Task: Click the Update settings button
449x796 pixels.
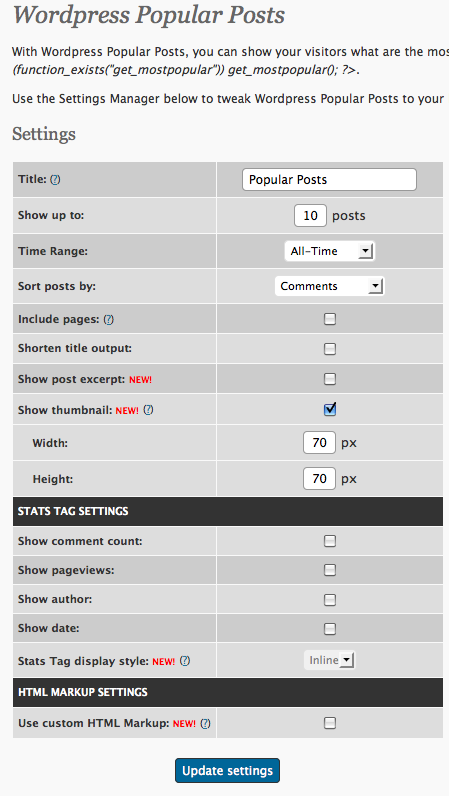Action: [x=228, y=771]
